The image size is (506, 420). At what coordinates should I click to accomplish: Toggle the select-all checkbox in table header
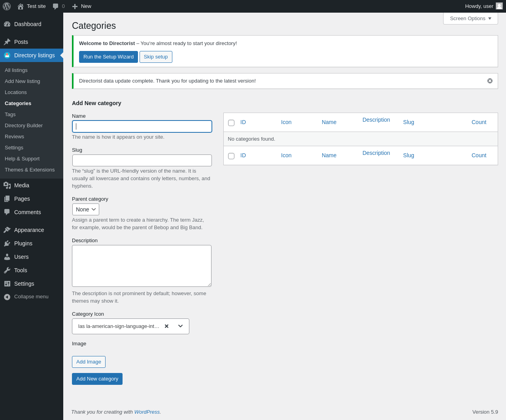pos(231,123)
